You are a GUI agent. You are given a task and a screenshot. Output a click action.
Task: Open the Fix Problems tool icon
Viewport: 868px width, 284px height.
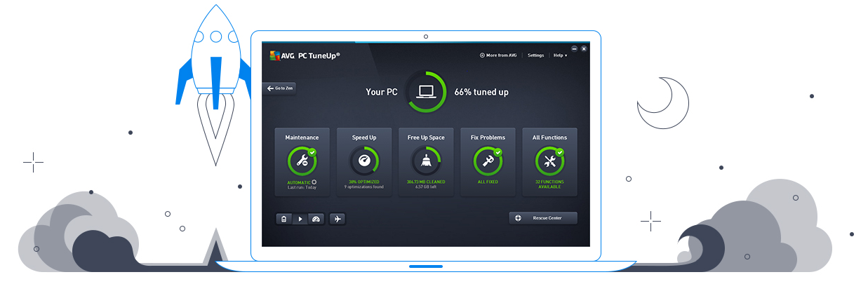tap(488, 161)
